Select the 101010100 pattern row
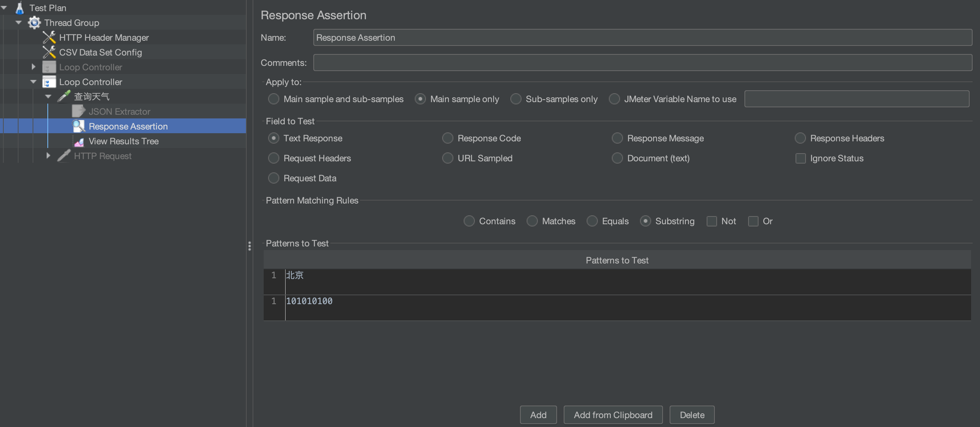980x427 pixels. coord(617,307)
